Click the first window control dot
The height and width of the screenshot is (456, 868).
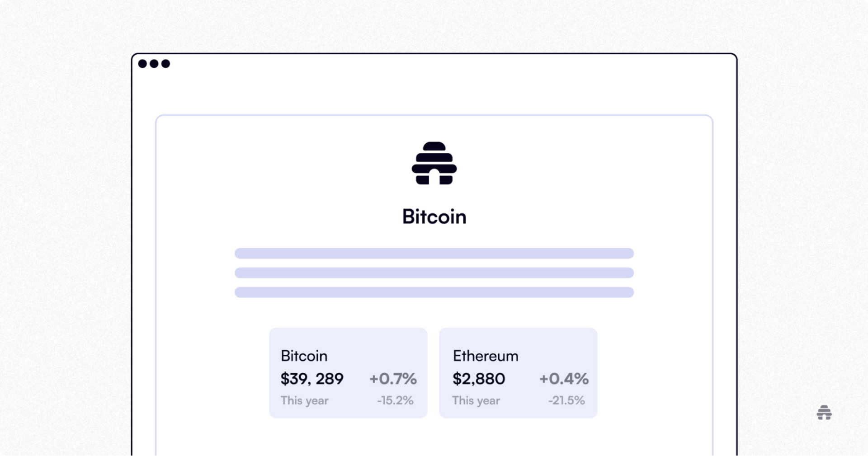point(142,64)
